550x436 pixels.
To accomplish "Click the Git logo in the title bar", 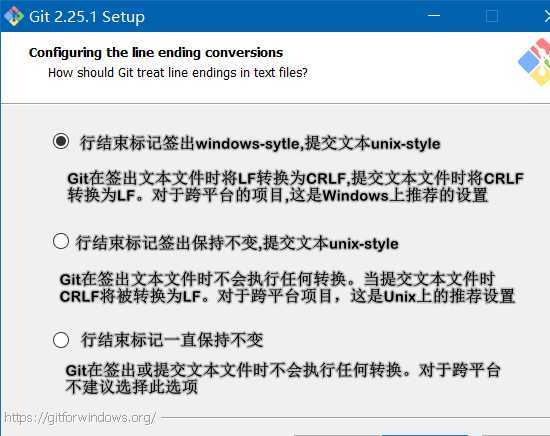I will click(x=14, y=16).
